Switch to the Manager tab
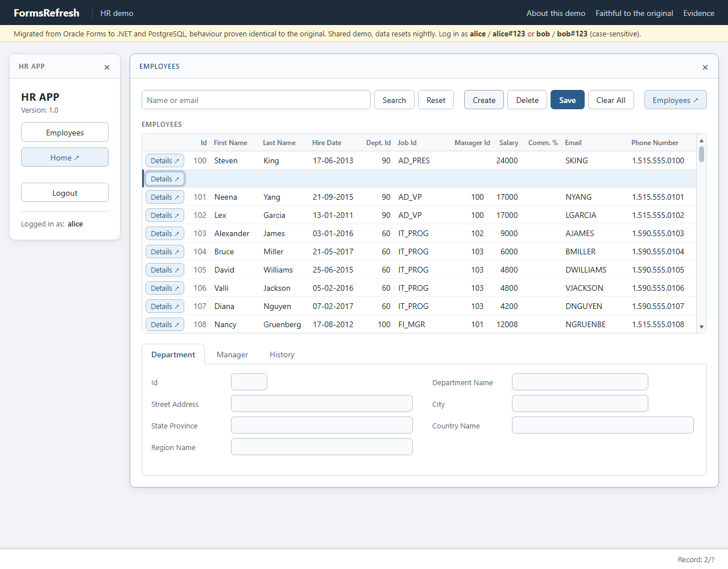Screen dimensions: 728x569 tap(232, 354)
